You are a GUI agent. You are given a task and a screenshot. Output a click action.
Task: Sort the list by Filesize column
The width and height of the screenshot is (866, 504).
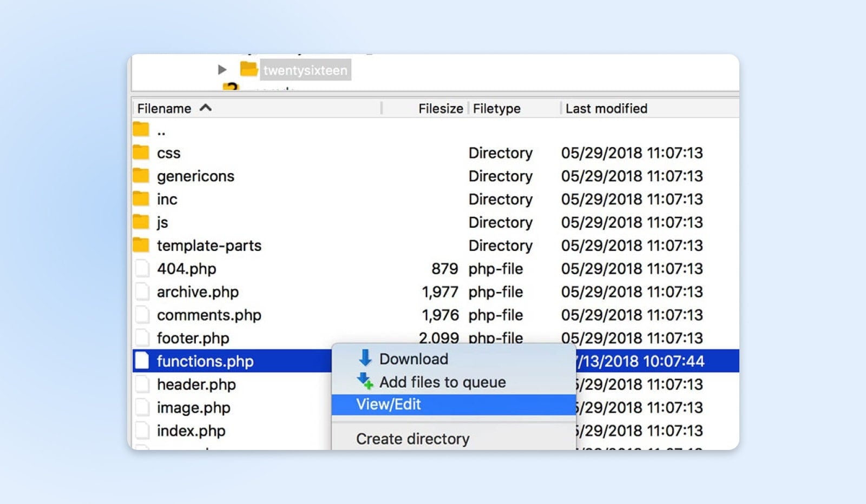pos(440,109)
